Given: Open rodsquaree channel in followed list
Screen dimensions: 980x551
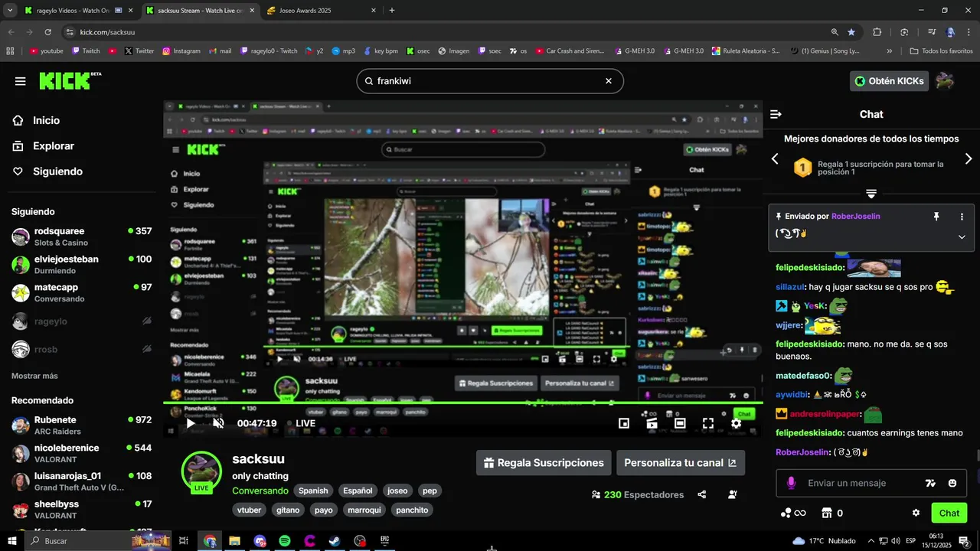Looking at the screenshot, I should point(81,236).
